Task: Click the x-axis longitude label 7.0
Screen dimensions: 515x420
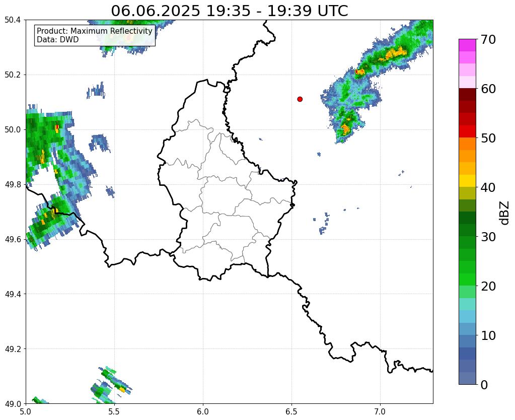Action: coord(380,411)
